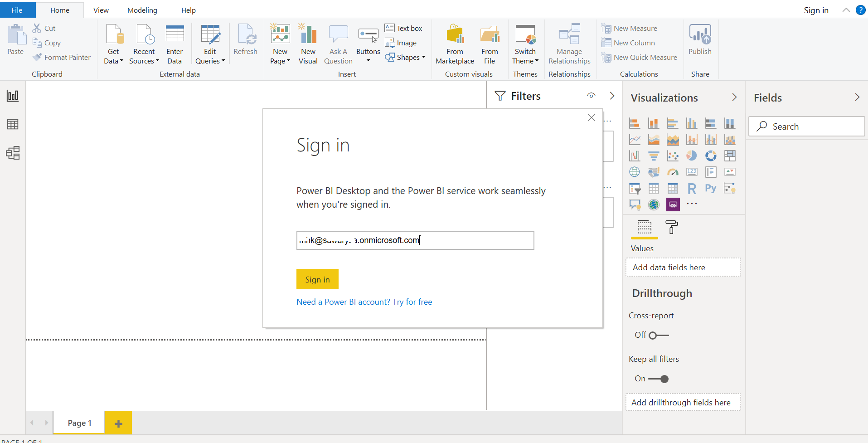Select the Stacked column chart visual
The width and height of the screenshot is (868, 443).
[654, 123]
